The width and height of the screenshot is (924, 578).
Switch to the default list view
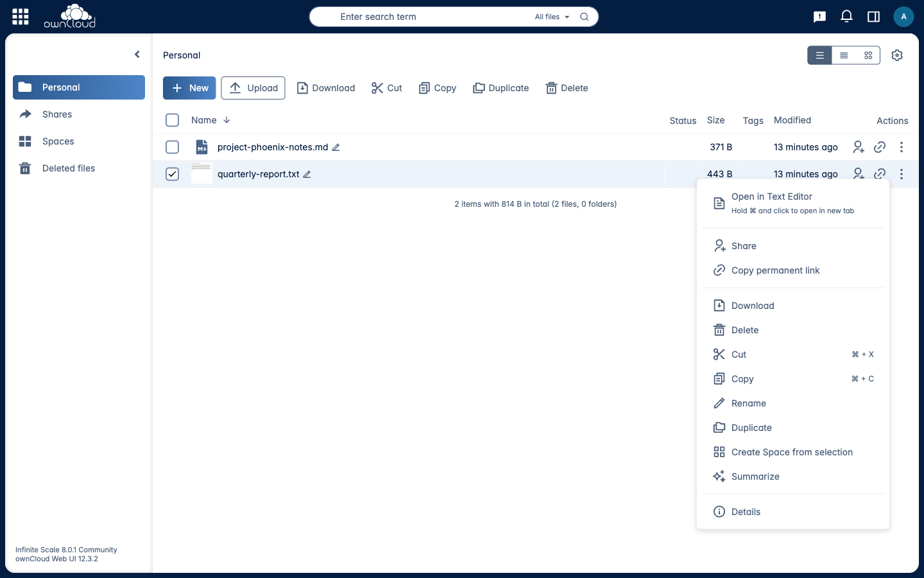819,55
